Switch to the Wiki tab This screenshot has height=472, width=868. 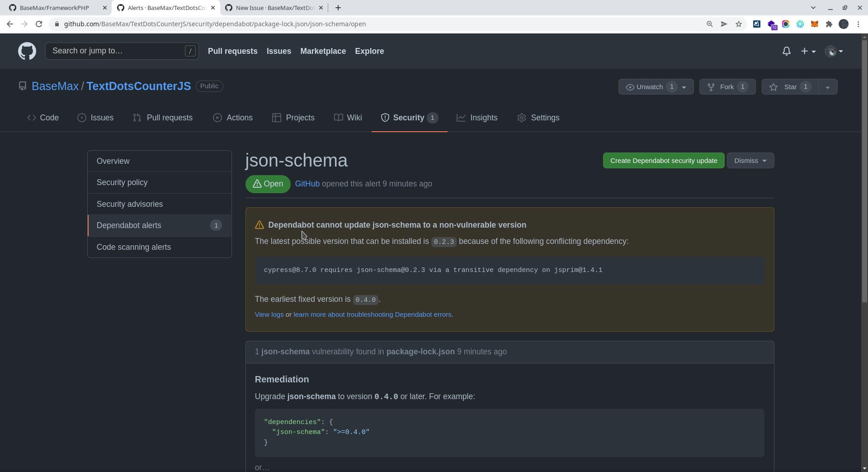pos(348,118)
